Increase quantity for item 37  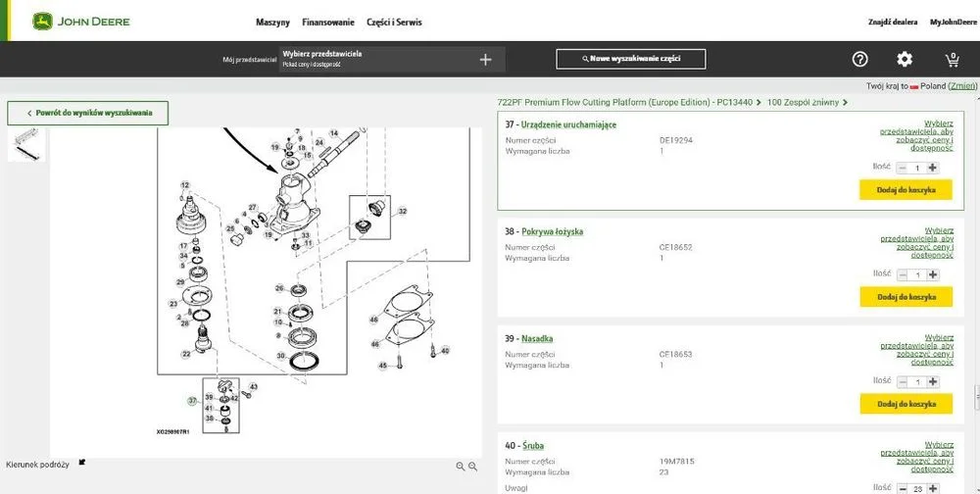pos(933,168)
